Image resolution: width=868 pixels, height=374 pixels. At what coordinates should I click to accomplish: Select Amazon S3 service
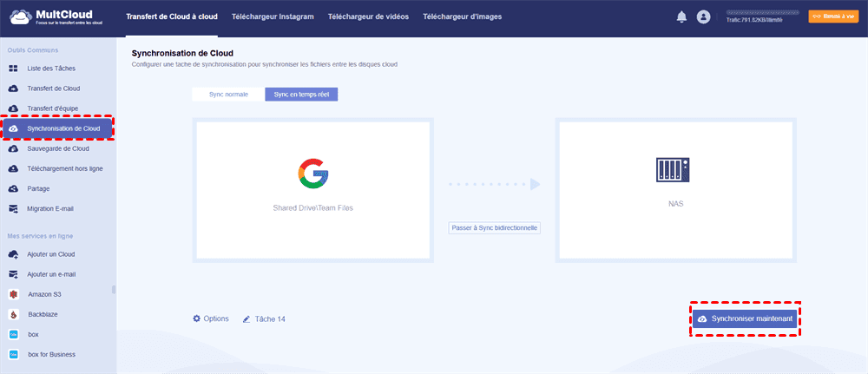pos(44,294)
